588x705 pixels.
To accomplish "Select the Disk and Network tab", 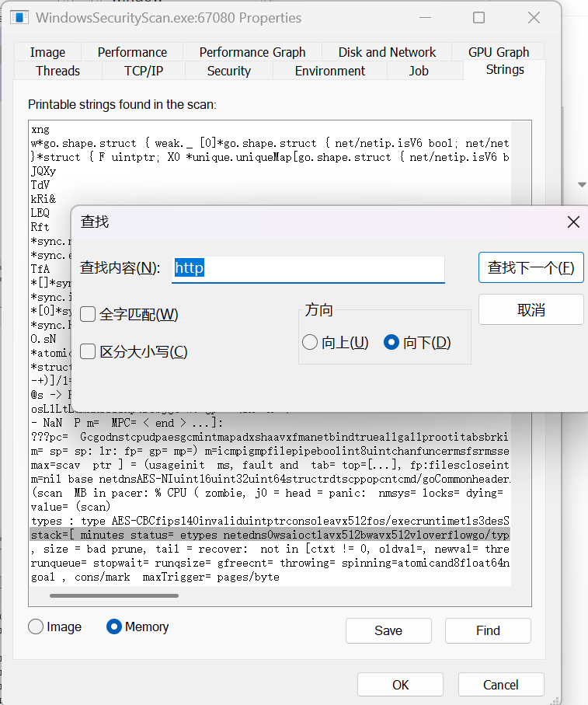I will (x=387, y=52).
